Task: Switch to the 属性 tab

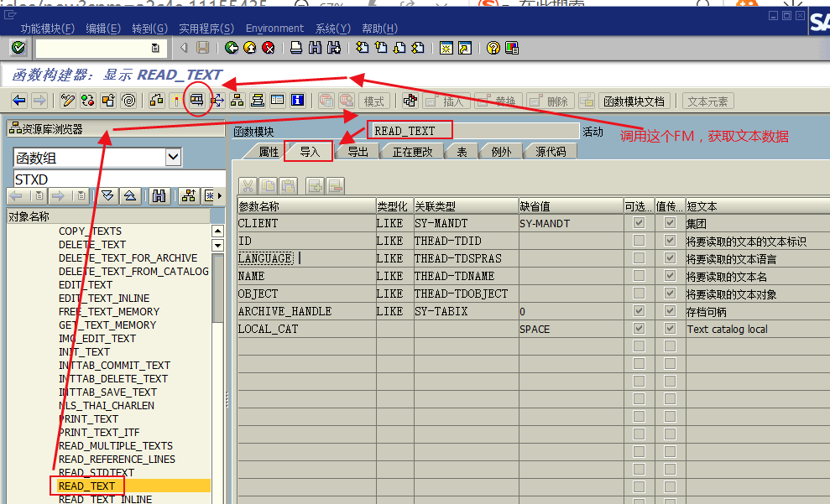Action: click(x=269, y=152)
